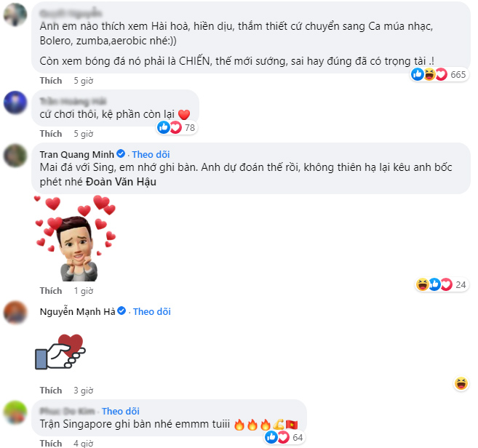Open Tran Quang Minh profile name

77,154
